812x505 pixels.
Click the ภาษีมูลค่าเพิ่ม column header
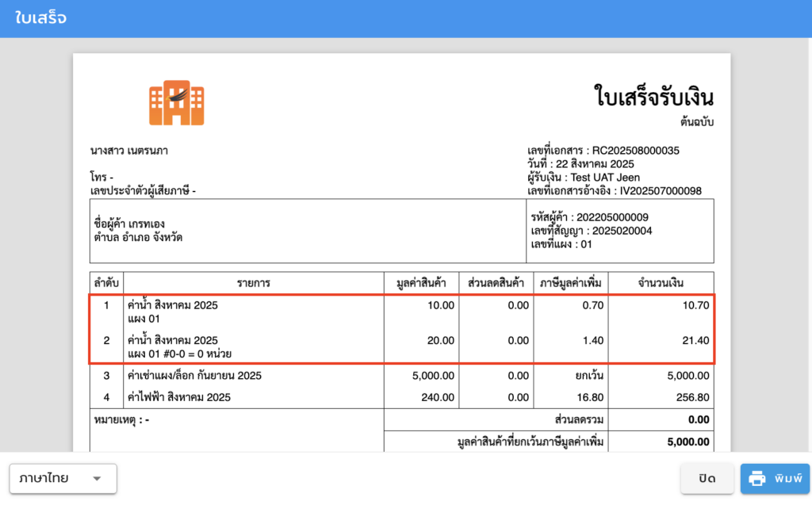point(570,283)
